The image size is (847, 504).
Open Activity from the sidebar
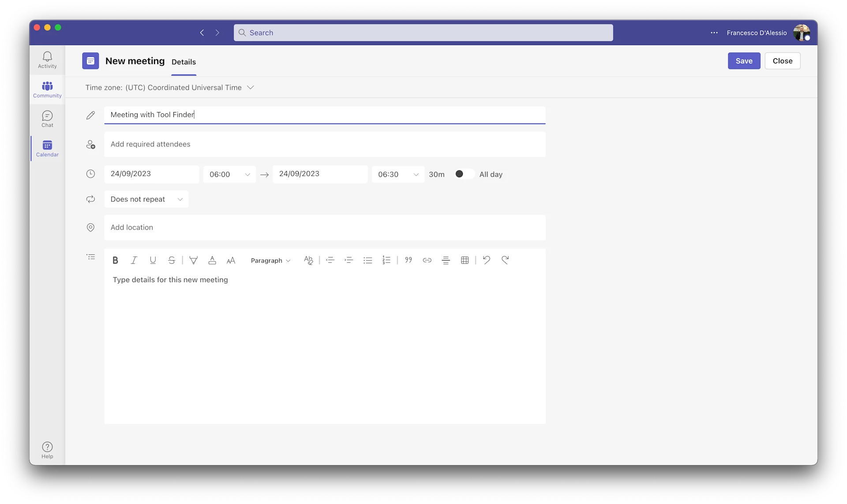(47, 60)
